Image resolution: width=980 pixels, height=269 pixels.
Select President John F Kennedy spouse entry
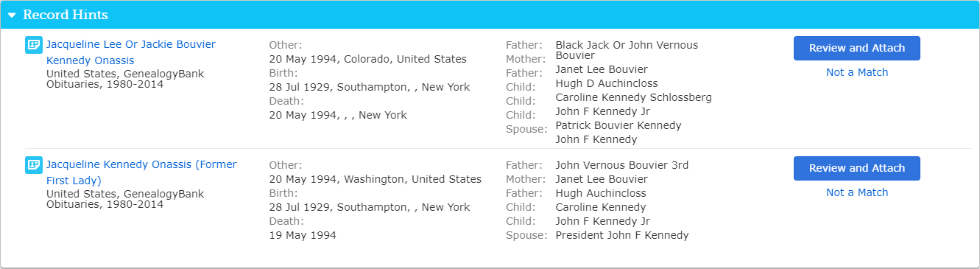(622, 235)
